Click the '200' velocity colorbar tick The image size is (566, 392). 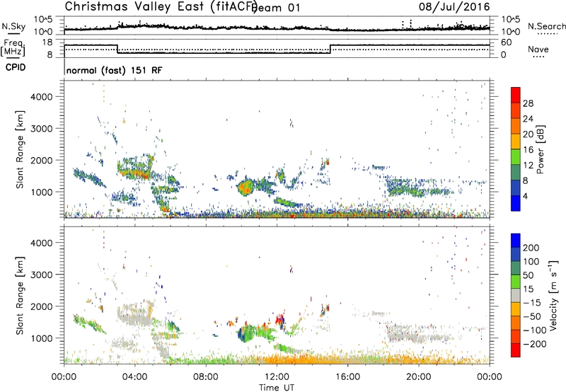[x=531, y=248]
